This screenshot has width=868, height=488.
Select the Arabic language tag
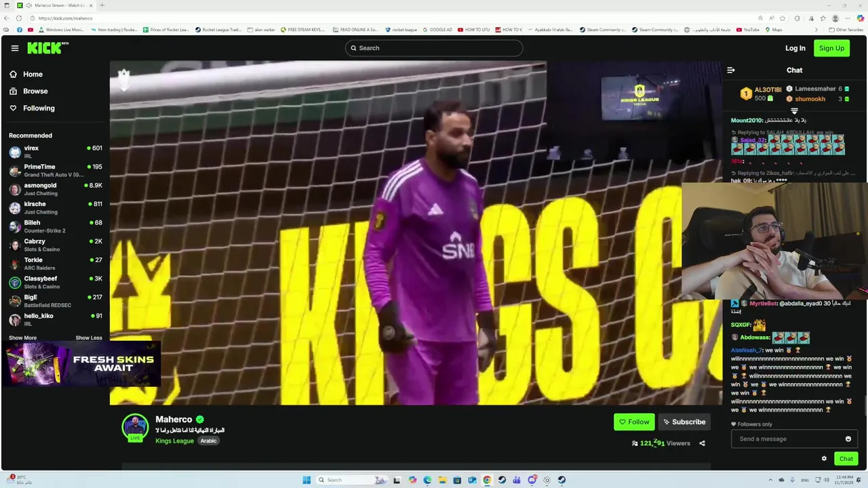pos(208,441)
